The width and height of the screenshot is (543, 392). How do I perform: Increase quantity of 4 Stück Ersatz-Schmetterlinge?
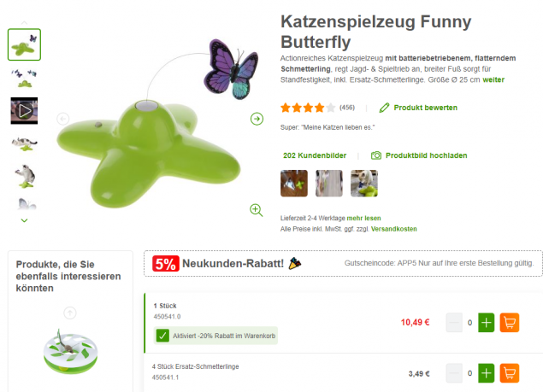[486, 373]
